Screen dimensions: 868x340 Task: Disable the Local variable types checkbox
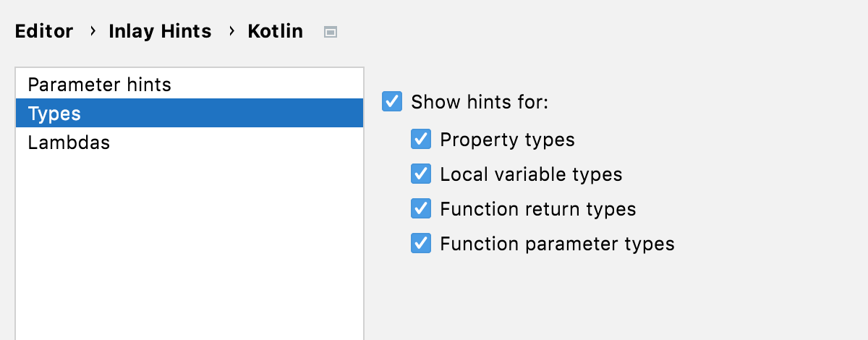[x=421, y=174]
